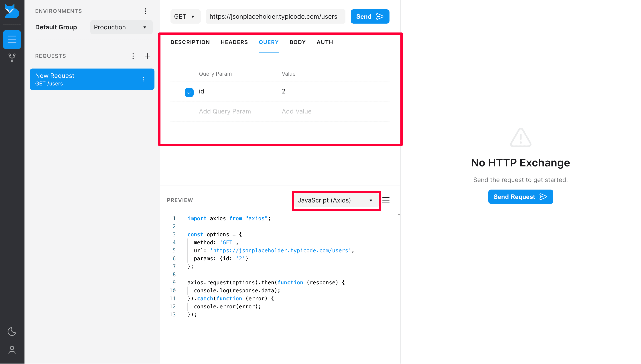This screenshot has height=364, width=641.
Task: Click the Send button
Action: click(x=370, y=16)
